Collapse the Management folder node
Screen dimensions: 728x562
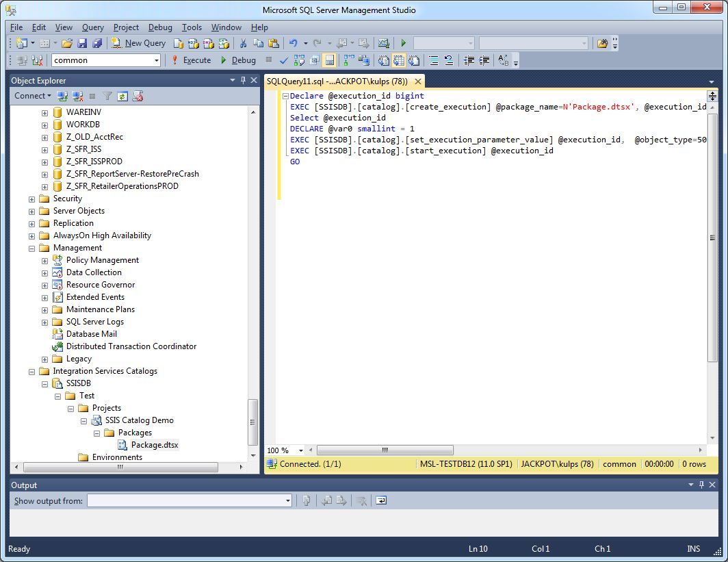[31, 248]
